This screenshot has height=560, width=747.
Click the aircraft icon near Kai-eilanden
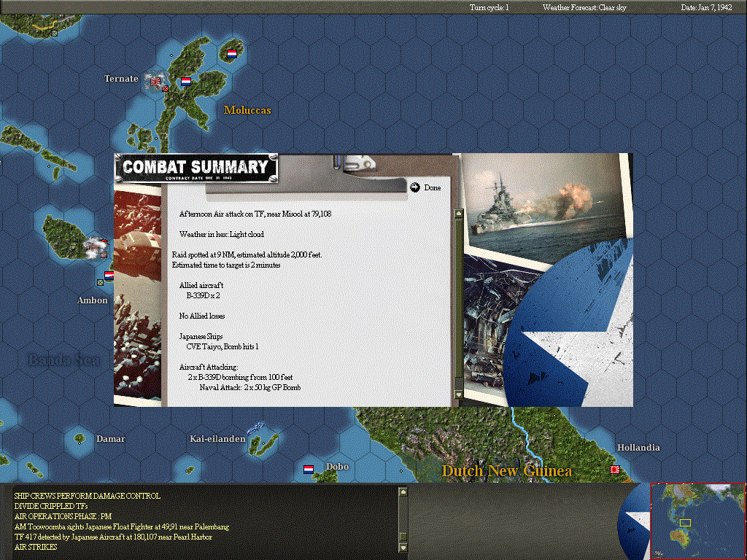[255, 427]
